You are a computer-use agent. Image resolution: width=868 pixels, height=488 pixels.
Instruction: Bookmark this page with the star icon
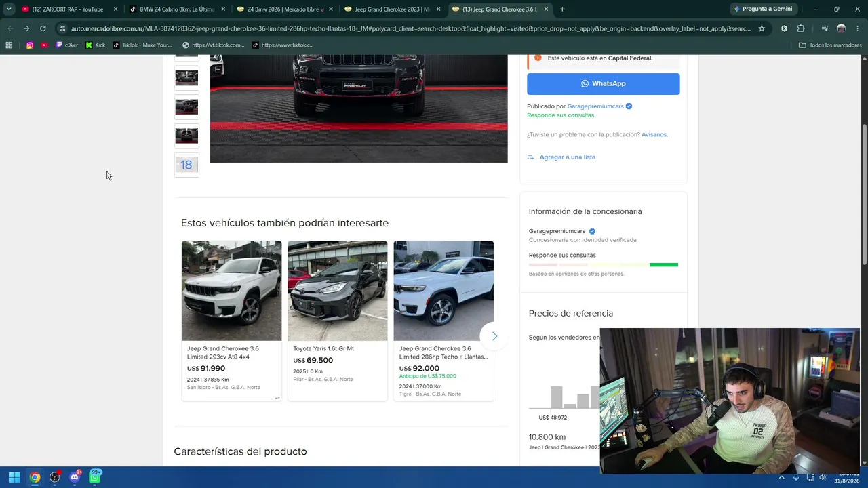click(x=762, y=28)
